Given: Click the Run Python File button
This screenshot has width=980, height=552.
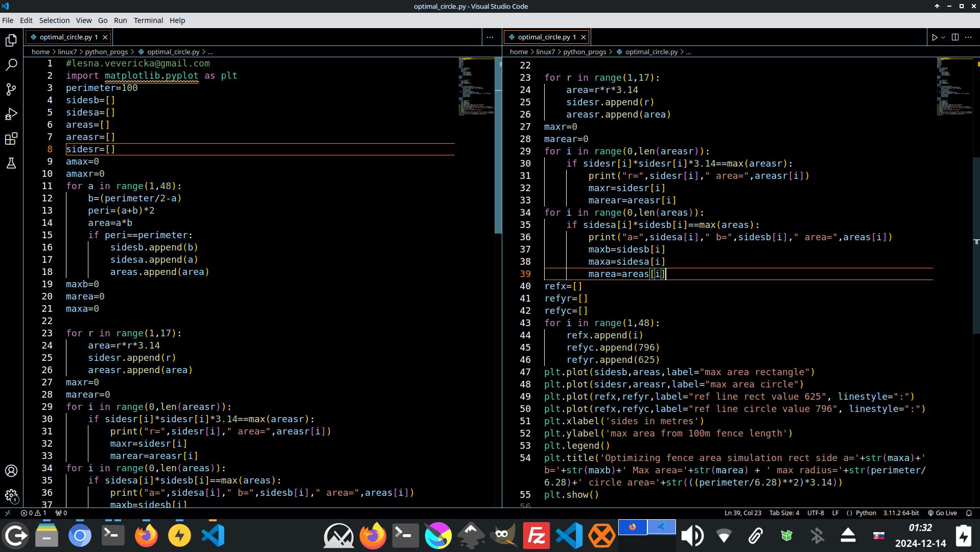Looking at the screenshot, I should pyautogui.click(x=934, y=37).
